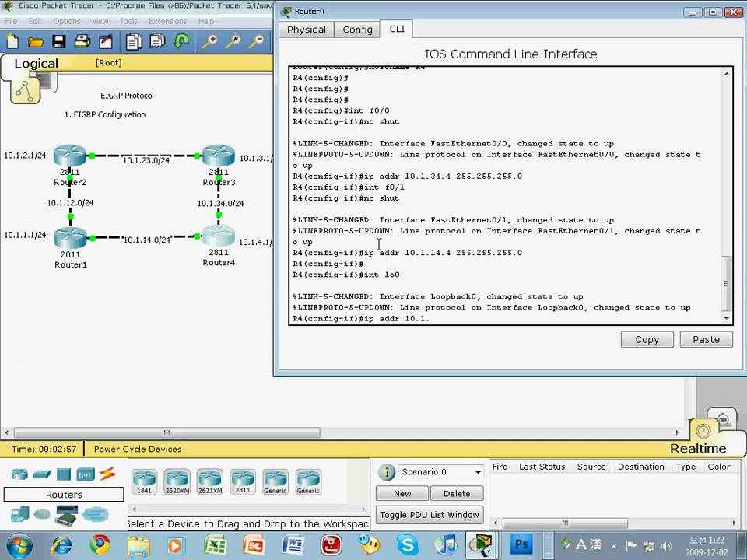Viewport: 747px width, 560px height.
Task: Switch to the Config tab
Action: (357, 30)
